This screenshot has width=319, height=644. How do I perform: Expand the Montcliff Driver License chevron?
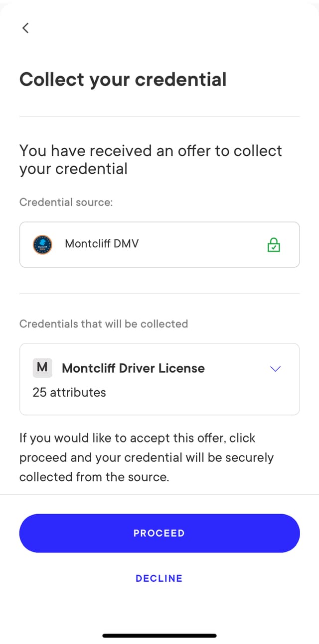coord(275,369)
